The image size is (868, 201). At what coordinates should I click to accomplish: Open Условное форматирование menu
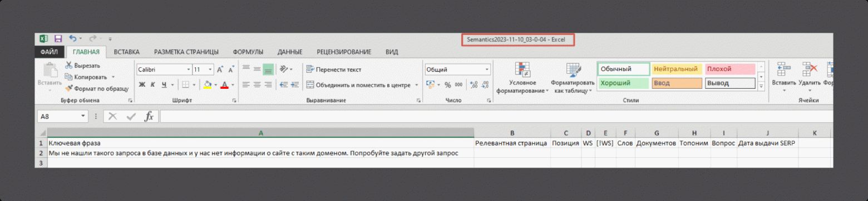click(x=522, y=78)
